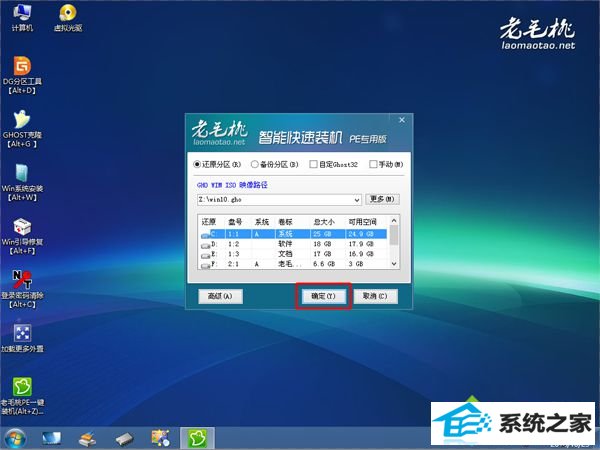600x450 pixels.
Task: Open the 虚拟光驱 desktop icon
Action: 68,17
